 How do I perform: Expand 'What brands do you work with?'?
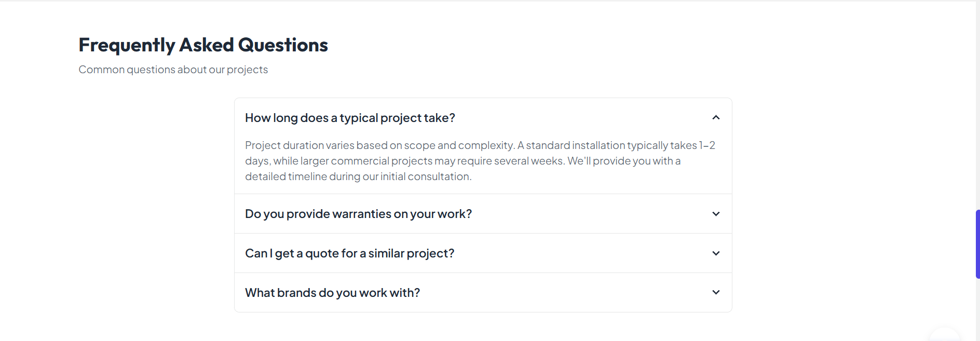(x=332, y=292)
